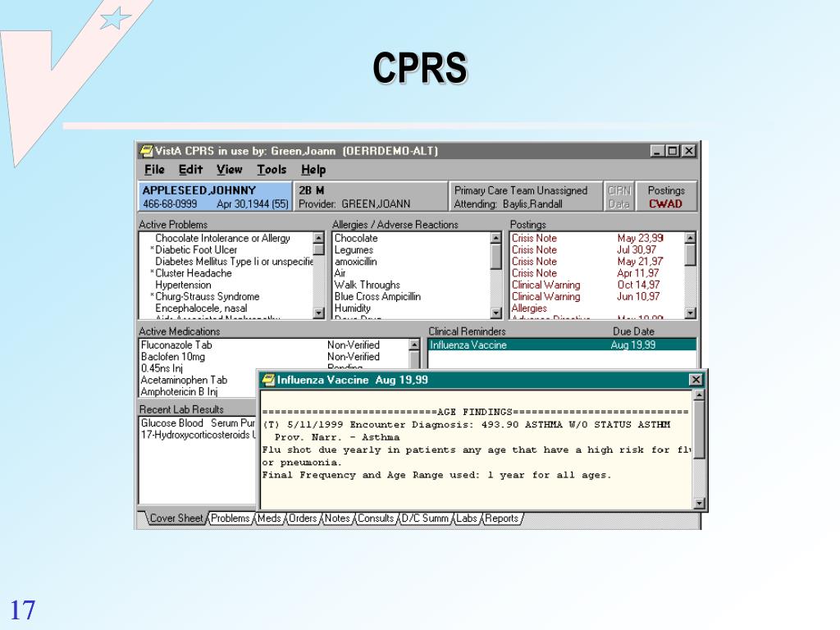The width and height of the screenshot is (840, 630).
Task: Open the Crisis Note dated May 23,99
Action: 587,238
